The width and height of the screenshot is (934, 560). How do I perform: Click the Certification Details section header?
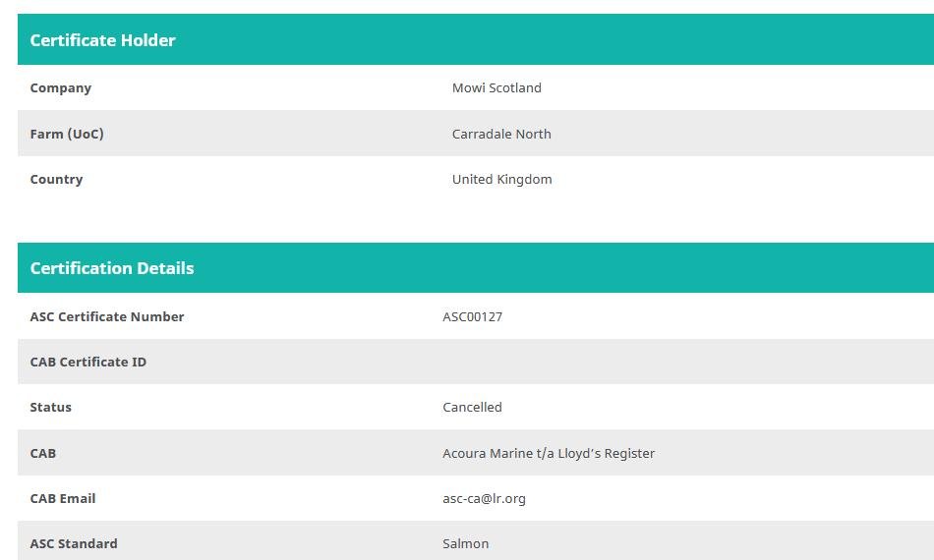[111, 268]
